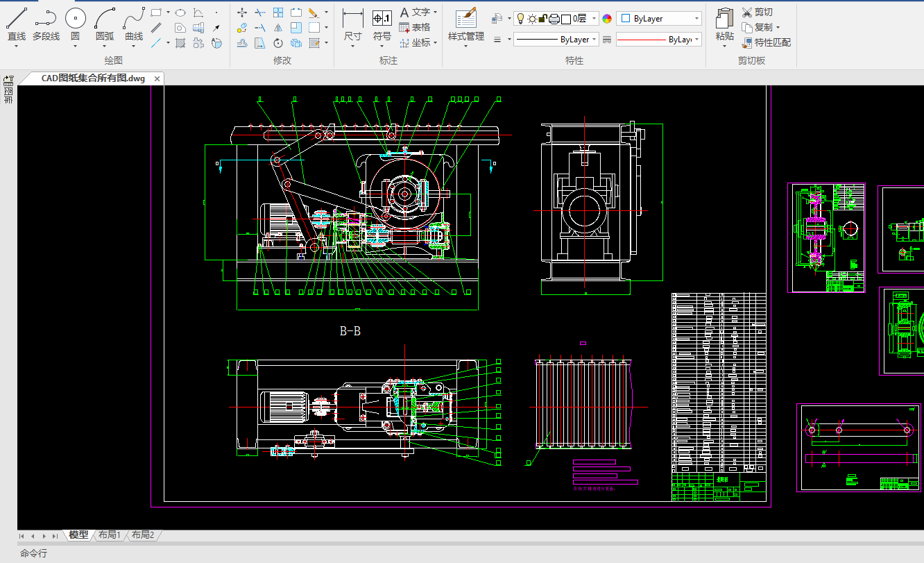Toggle layer lock padlock icon
This screenshot has width=924, height=563.
point(543,19)
